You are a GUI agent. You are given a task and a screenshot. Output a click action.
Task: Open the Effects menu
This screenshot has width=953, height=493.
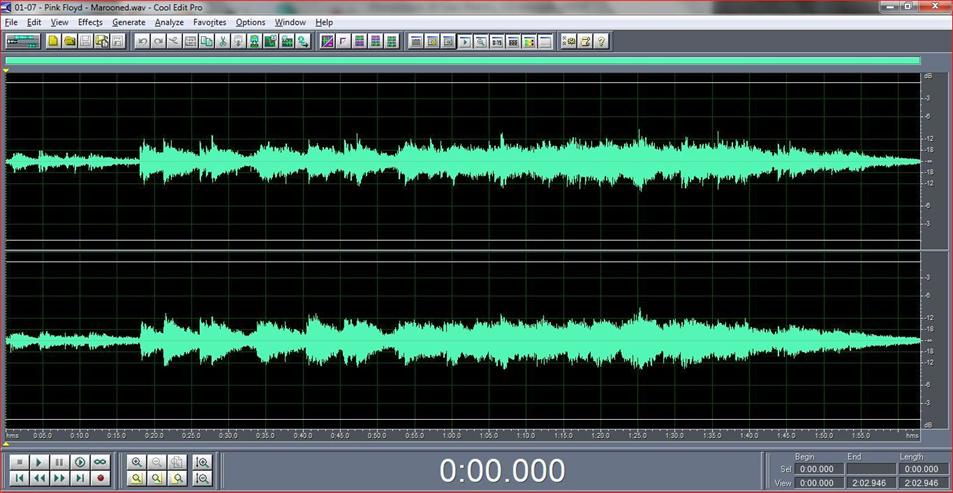coord(90,22)
